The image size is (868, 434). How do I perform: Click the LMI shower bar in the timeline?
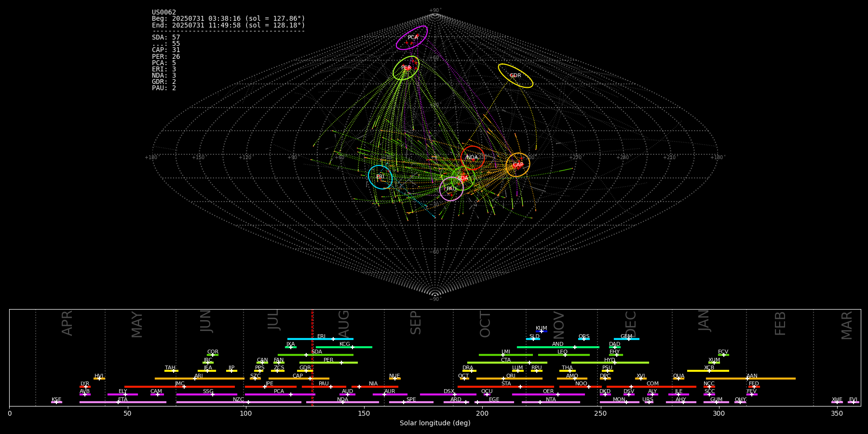506,355
